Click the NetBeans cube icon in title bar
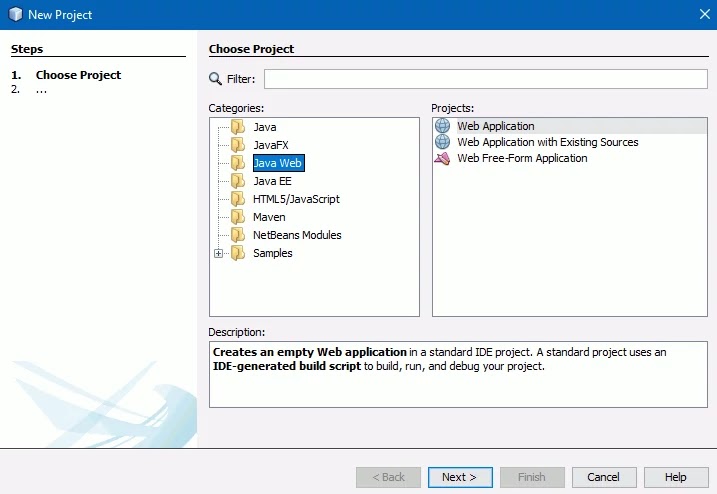 (x=16, y=14)
